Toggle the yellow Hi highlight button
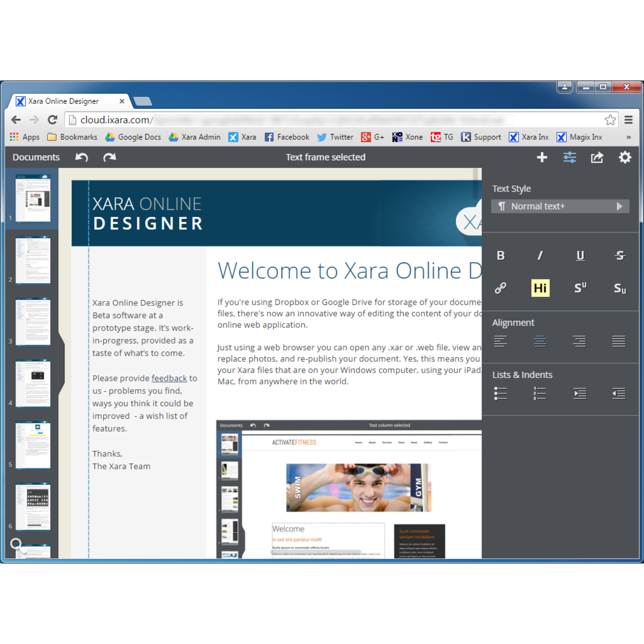The width and height of the screenshot is (644, 644). (540, 288)
